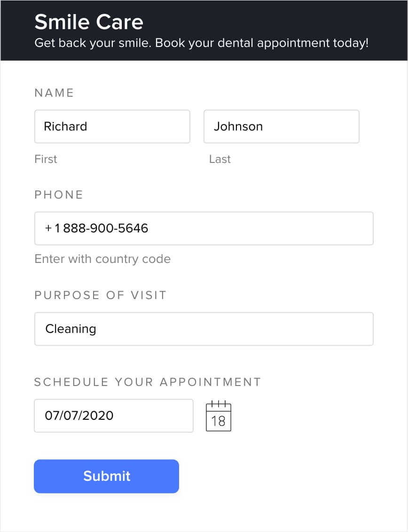Screen dimensions: 408x532
Task: Click the appointment date field 07/07/2020
Action: point(113,416)
